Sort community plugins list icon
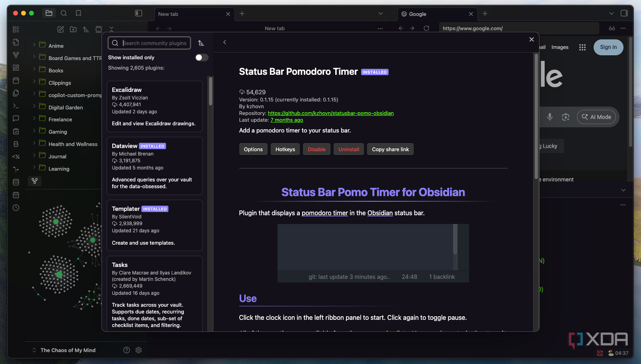 [201, 43]
